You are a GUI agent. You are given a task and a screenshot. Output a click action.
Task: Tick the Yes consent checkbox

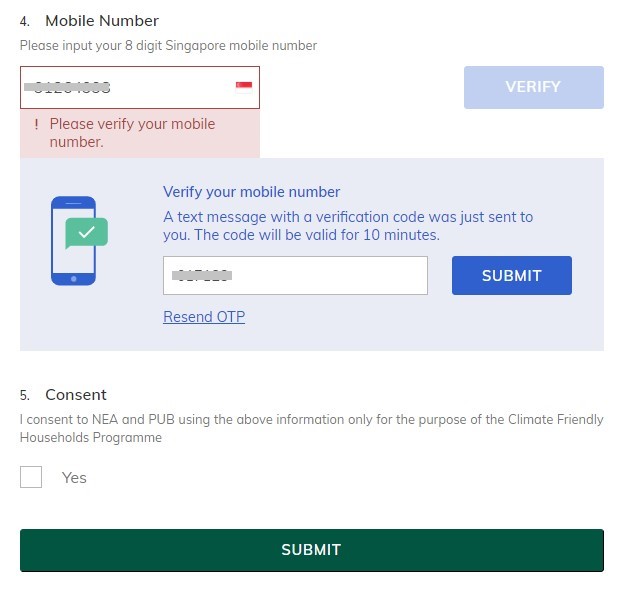(x=31, y=477)
